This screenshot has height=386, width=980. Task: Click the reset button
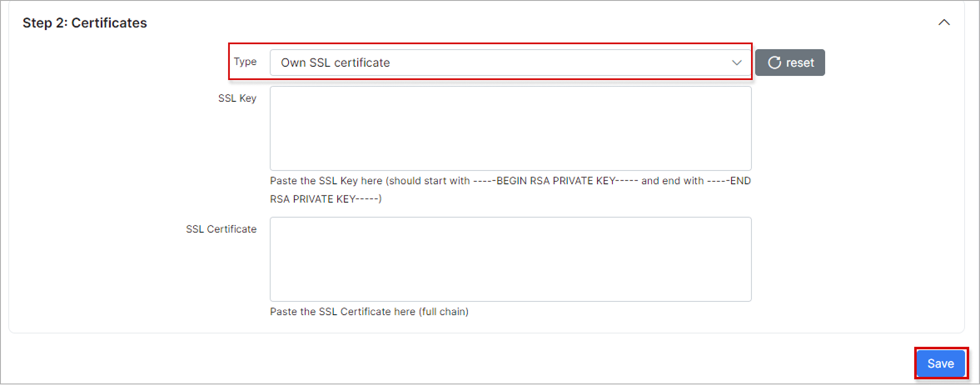pos(790,63)
